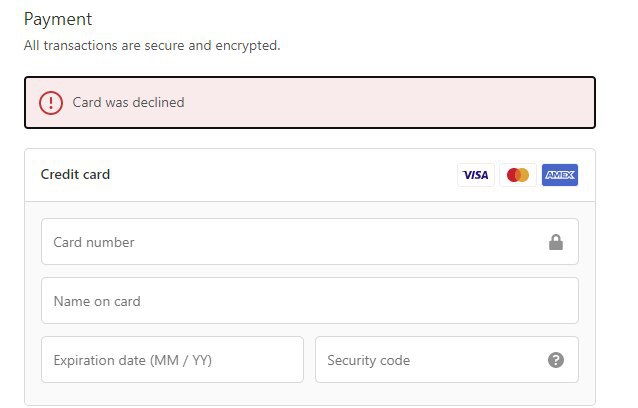Screen dimensions: 638x408
Task: Click the Credit card section header
Action: [310, 175]
